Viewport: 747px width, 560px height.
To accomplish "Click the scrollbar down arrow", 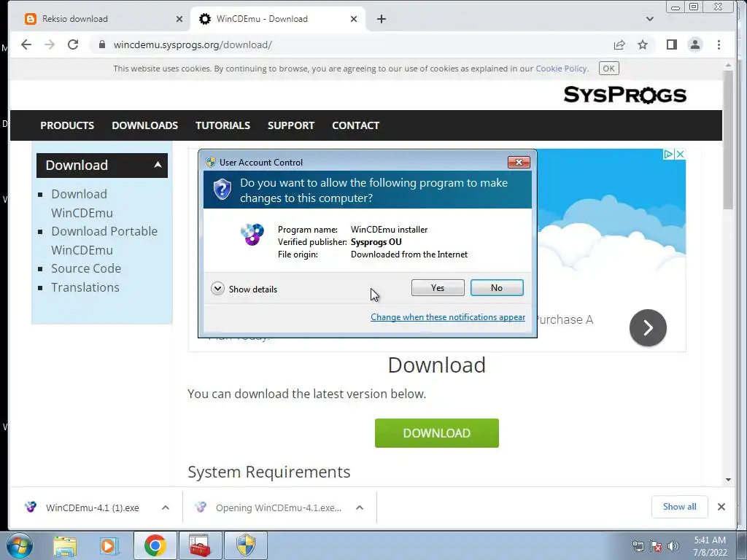I will [x=728, y=480].
